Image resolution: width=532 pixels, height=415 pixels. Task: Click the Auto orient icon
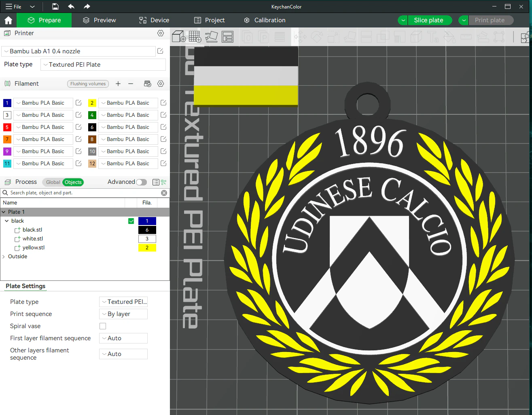211,37
